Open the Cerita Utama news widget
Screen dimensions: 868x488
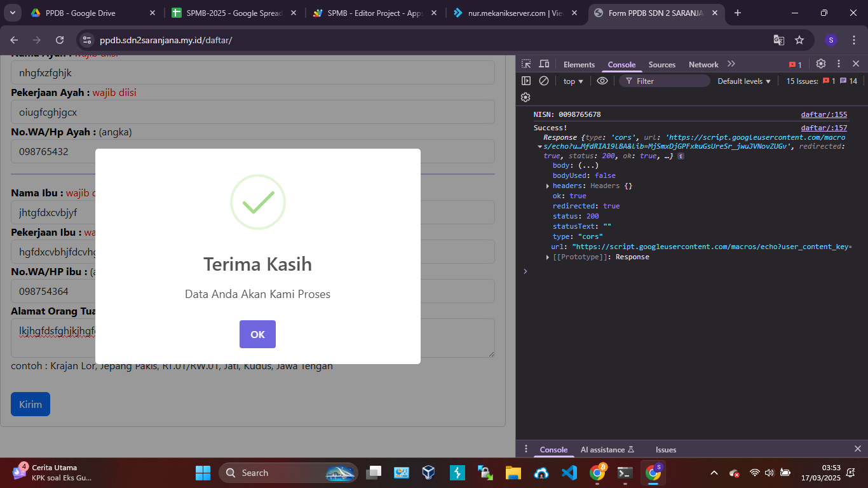click(51, 473)
